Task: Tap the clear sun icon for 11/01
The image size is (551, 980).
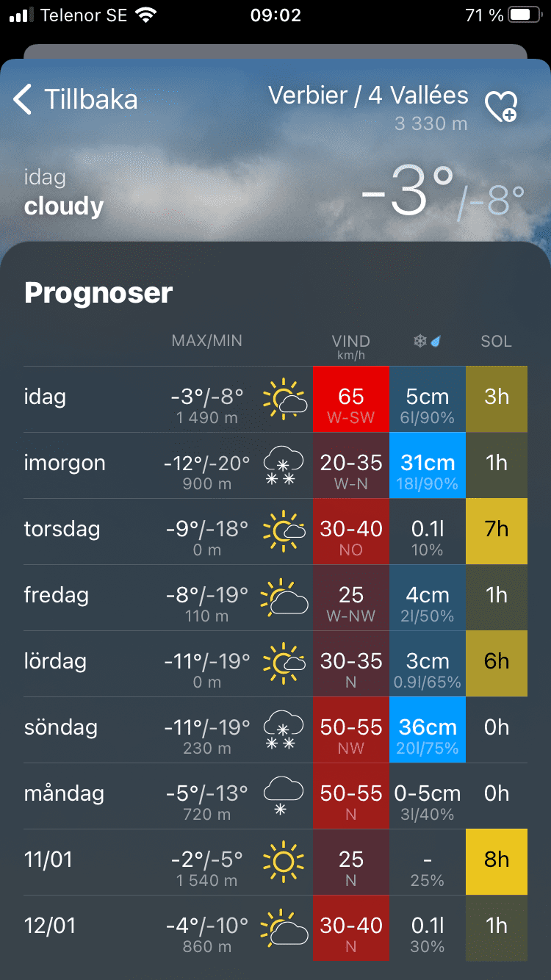Action: pyautogui.click(x=284, y=861)
